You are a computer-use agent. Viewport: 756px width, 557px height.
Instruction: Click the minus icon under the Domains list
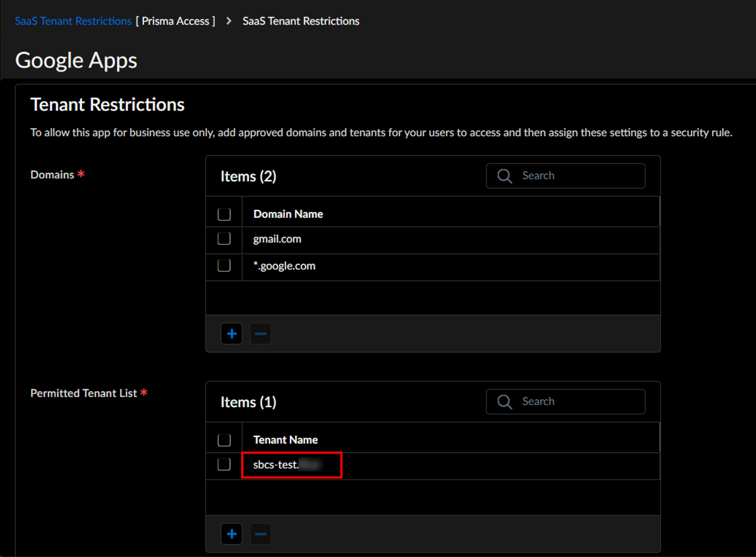[x=261, y=334]
